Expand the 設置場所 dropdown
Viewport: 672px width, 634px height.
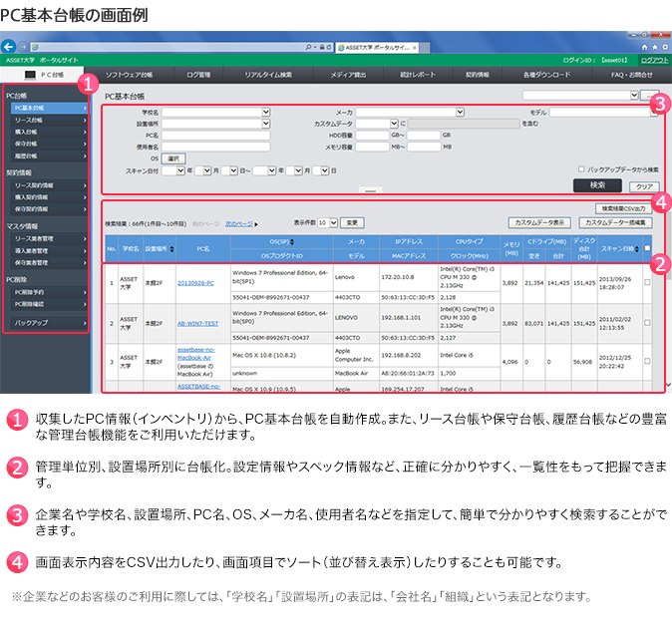coord(266,124)
